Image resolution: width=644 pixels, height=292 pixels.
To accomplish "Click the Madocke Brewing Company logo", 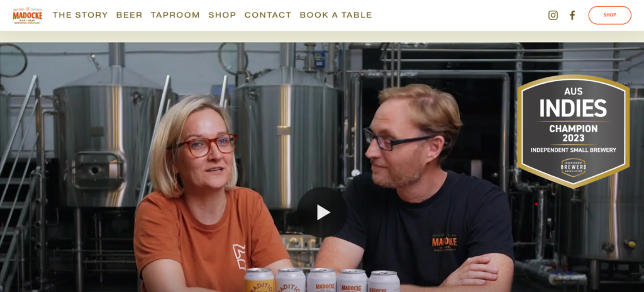I will pyautogui.click(x=28, y=15).
